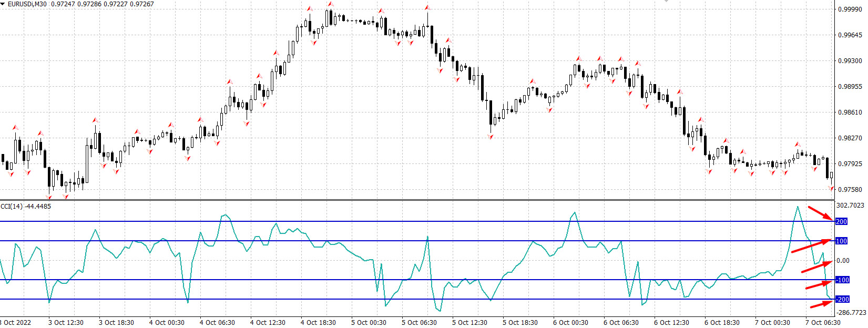The image size is (868, 328).
Task: Click the blue 100 level tag
Action: [841, 241]
